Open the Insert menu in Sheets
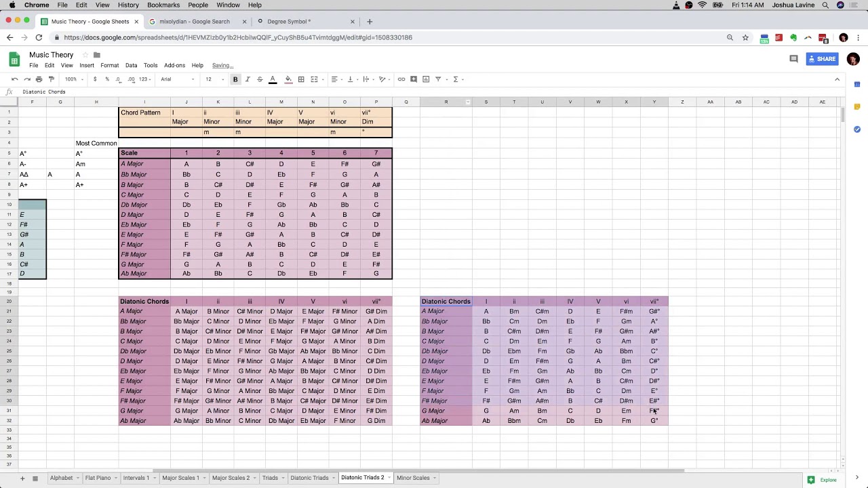The image size is (868, 488). coord(87,66)
